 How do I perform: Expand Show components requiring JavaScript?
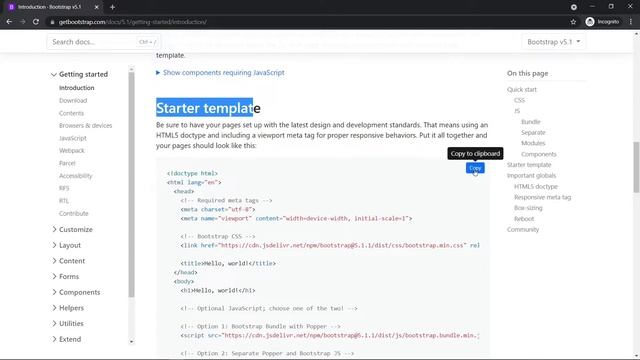(x=220, y=73)
